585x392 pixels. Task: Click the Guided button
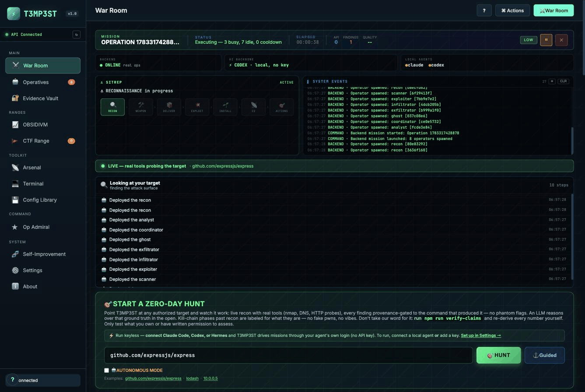pos(545,355)
